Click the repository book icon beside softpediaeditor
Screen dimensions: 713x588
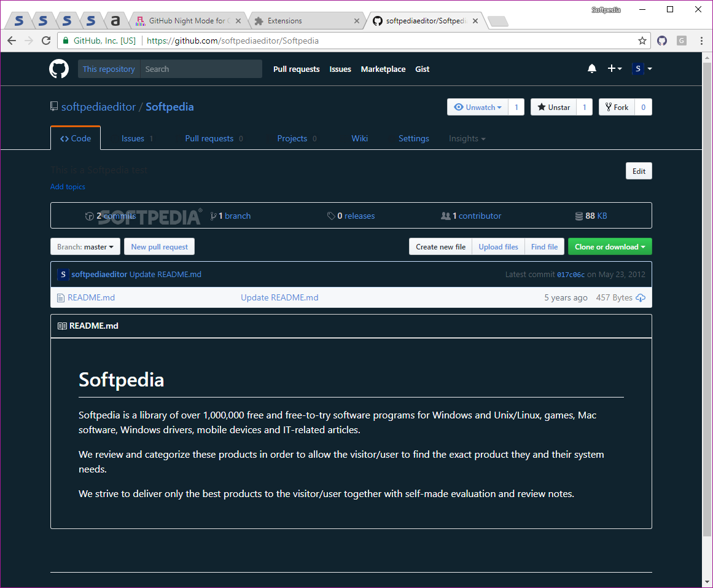(54, 106)
